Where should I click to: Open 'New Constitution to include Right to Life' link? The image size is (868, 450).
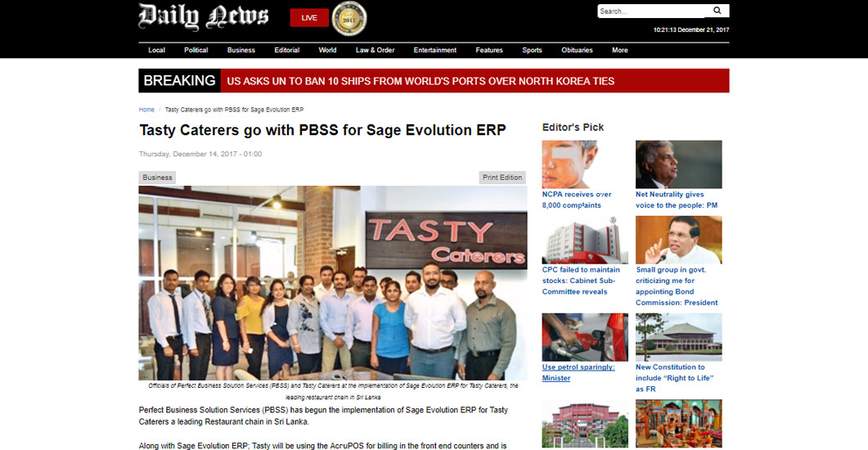674,378
